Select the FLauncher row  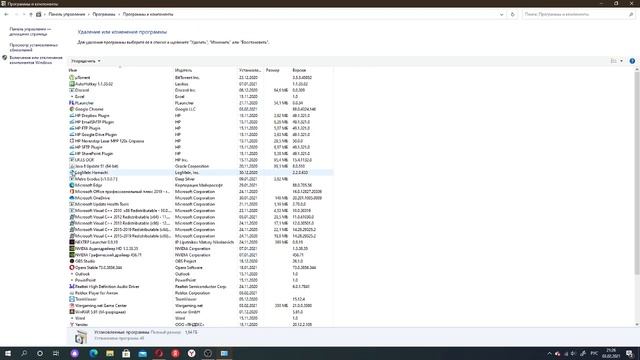point(200,103)
